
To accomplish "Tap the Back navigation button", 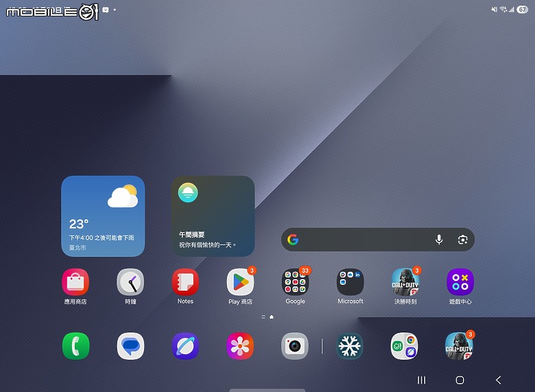I will pos(499,380).
